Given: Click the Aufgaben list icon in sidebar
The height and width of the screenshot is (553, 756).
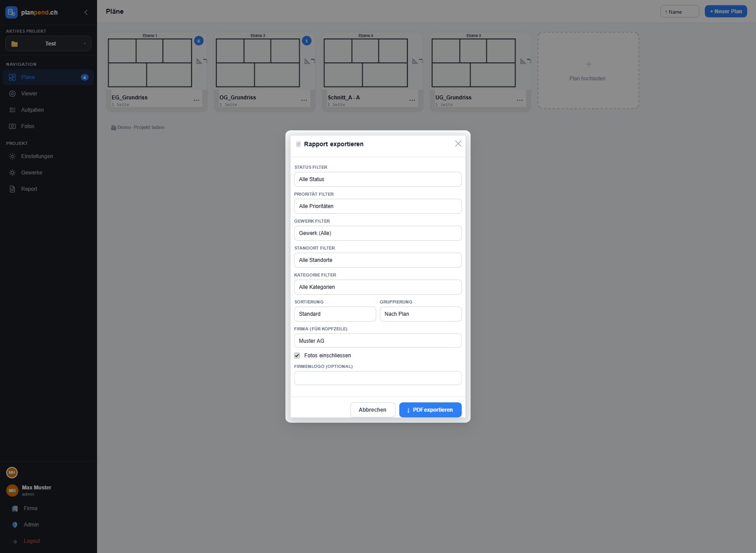Looking at the screenshot, I should coord(12,110).
